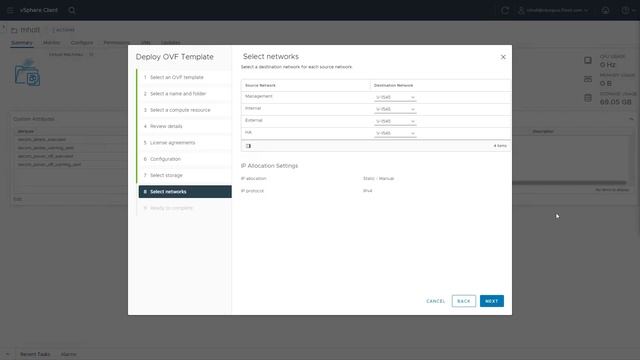The width and height of the screenshot is (640, 360).
Task: Expand the bottom tasks panel arrow
Action: (8, 354)
